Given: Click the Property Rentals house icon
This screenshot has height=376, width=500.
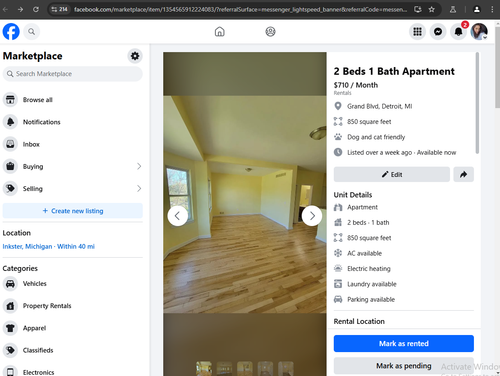Looking at the screenshot, I should 10,306.
